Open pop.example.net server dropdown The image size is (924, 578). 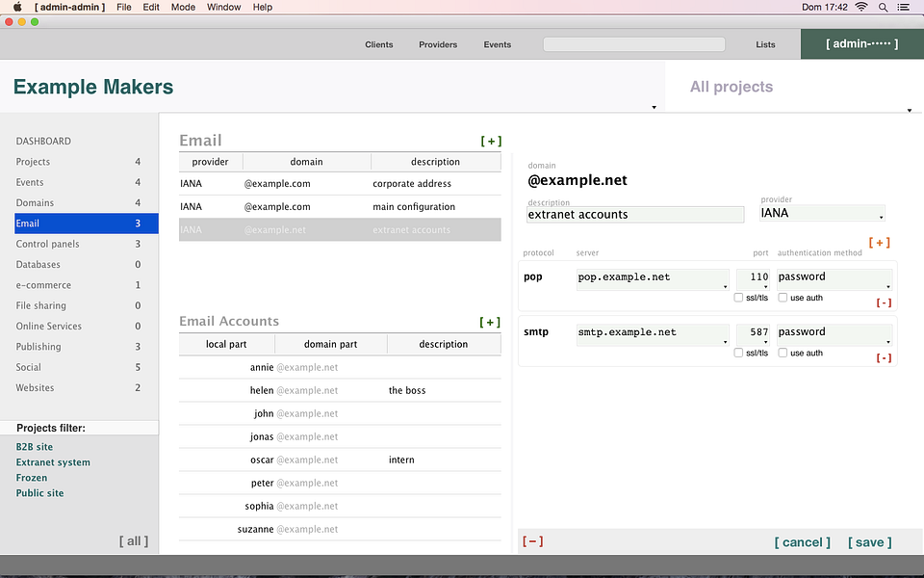[653, 279]
